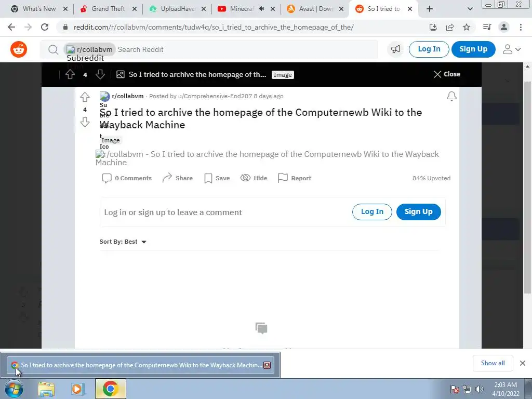Screen dimensions: 532x399
Task: Click header Sign Up button
Action: 473,49
